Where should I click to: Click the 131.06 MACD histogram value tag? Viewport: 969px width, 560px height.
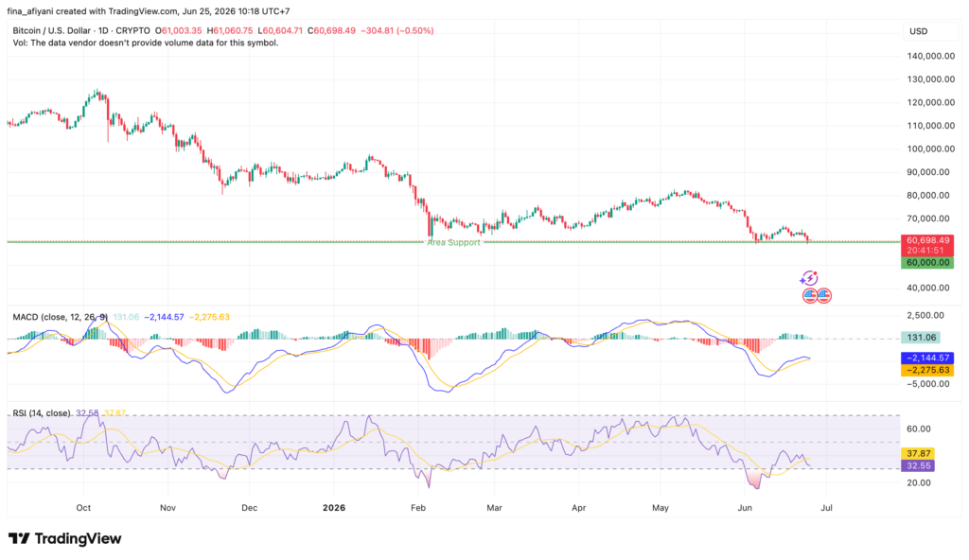pos(921,338)
